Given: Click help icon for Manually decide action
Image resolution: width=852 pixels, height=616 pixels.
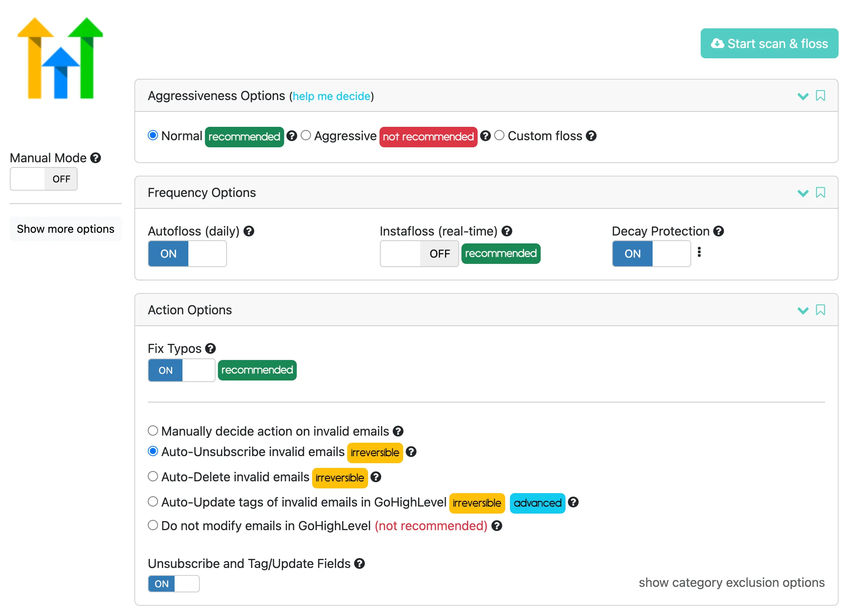Looking at the screenshot, I should pos(398,431).
